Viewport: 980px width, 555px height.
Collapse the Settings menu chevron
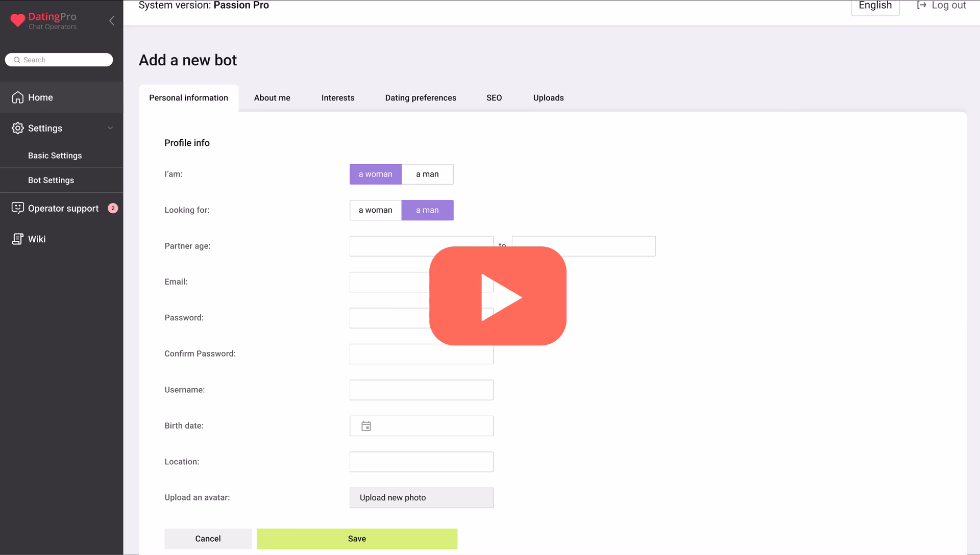pos(110,128)
